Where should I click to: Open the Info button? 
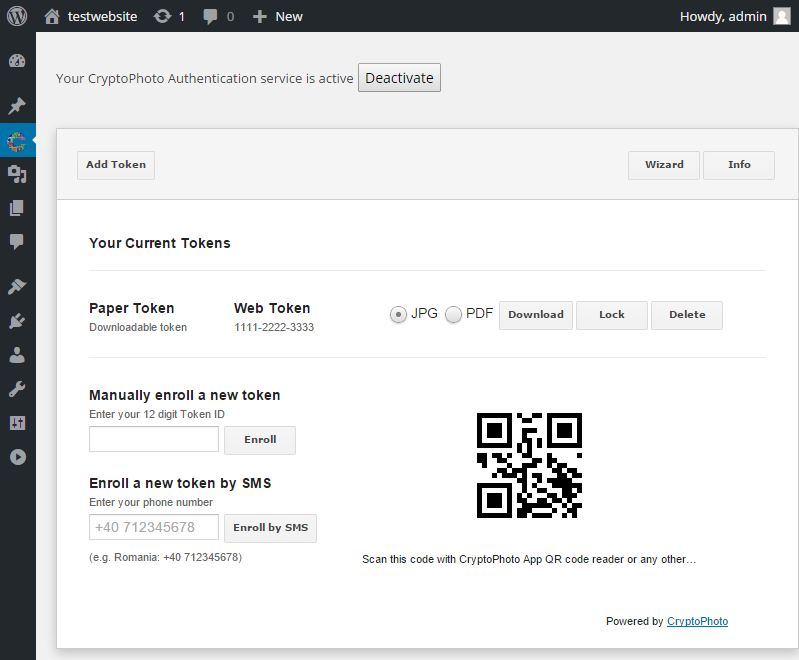point(739,165)
